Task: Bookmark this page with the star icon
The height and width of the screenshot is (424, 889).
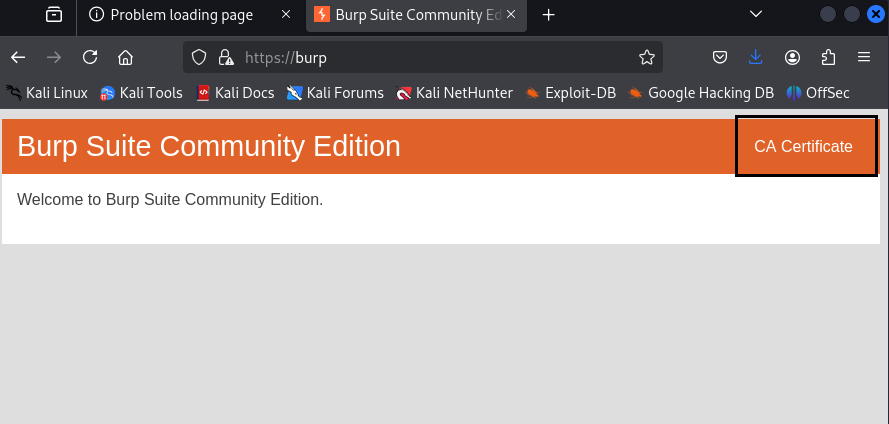Action: [x=647, y=57]
